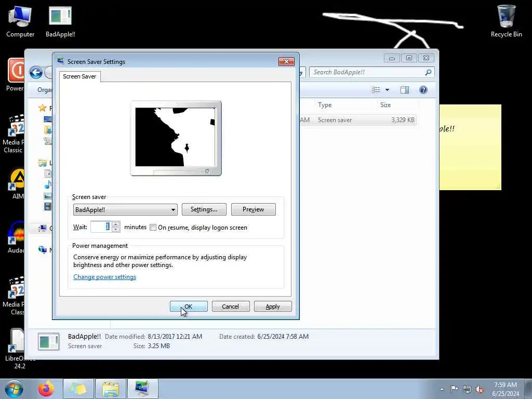Open the BadApple!! desktop shortcut
The image size is (532, 399).
pos(60,20)
